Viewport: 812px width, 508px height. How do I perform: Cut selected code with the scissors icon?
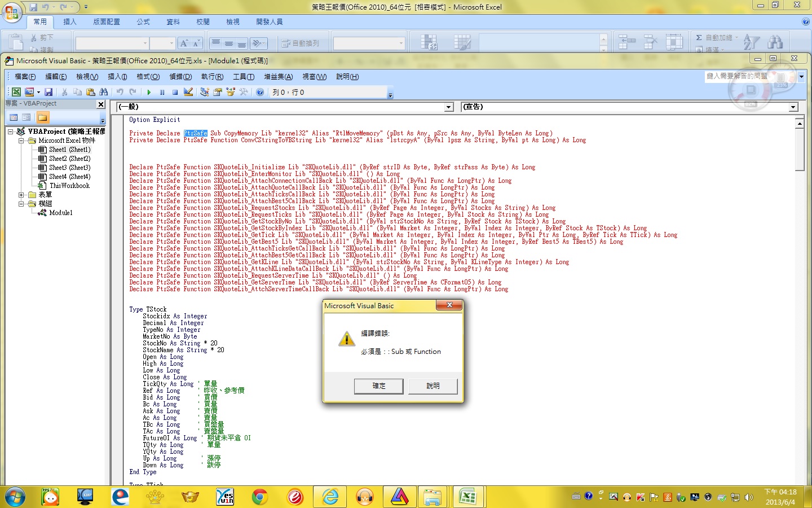pyautogui.click(x=64, y=92)
